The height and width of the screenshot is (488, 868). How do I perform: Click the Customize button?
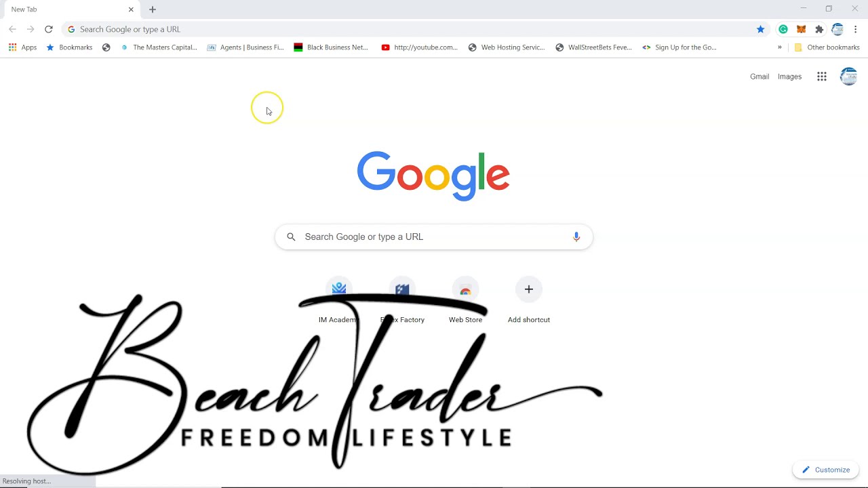[x=825, y=470]
